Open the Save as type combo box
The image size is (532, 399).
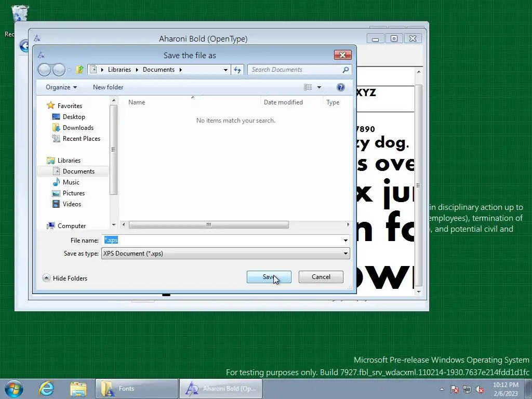pyautogui.click(x=225, y=254)
